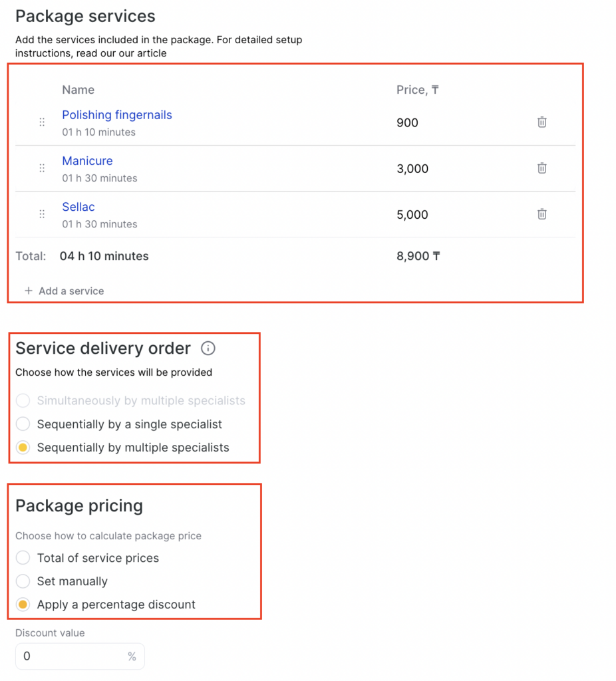Image resolution: width=616 pixels, height=681 pixels.
Task: Open the Polishing fingernails service link
Action: [117, 115]
